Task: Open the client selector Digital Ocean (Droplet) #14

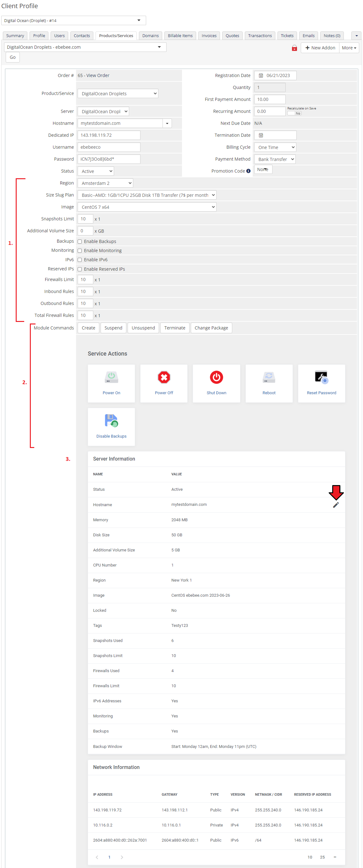Action: point(74,20)
